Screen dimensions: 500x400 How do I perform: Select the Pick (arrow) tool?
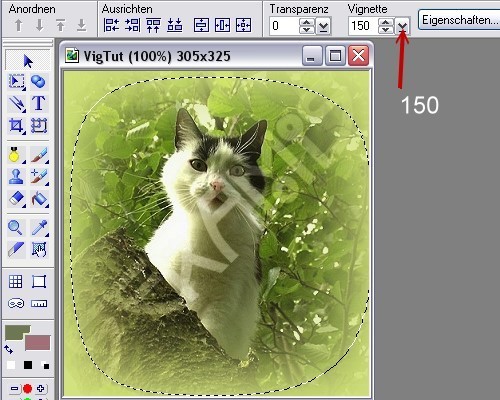coord(28,61)
